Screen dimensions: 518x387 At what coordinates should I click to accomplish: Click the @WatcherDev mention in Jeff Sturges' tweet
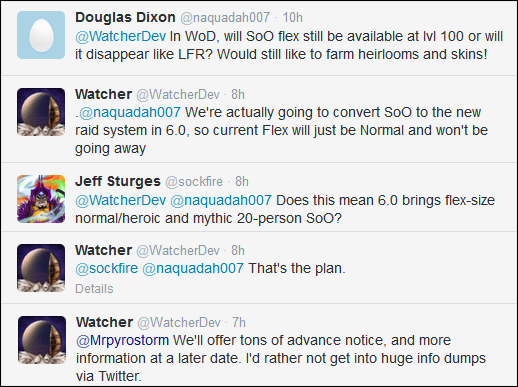(121, 200)
